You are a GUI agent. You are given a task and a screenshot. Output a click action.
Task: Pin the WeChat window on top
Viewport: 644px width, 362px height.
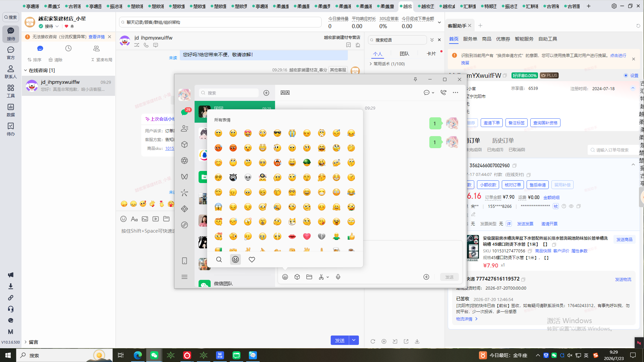[x=415, y=79]
